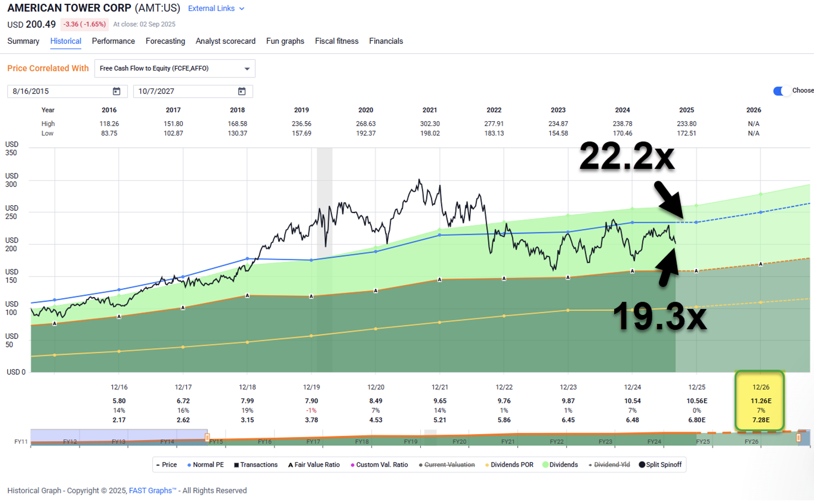
Task: Click the 2021 column header in table
Action: 430,110
